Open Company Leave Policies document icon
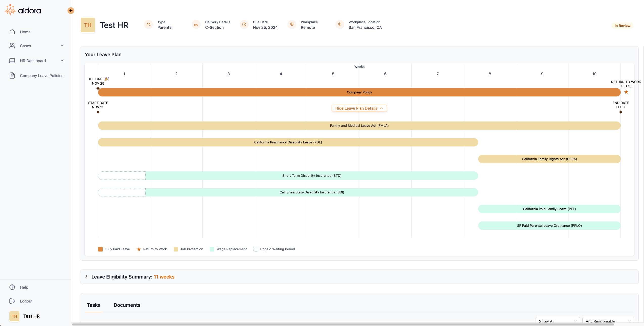The width and height of the screenshot is (644, 326). 12,76
